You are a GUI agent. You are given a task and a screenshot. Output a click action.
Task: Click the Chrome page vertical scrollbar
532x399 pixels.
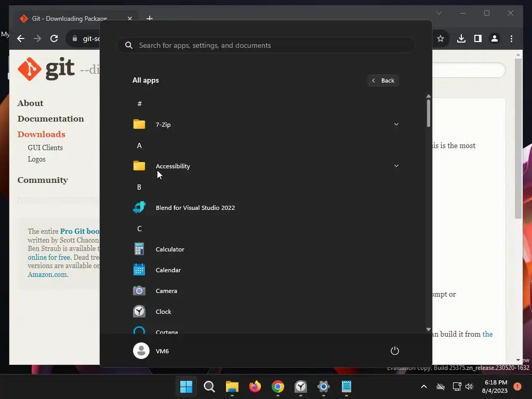(518, 138)
